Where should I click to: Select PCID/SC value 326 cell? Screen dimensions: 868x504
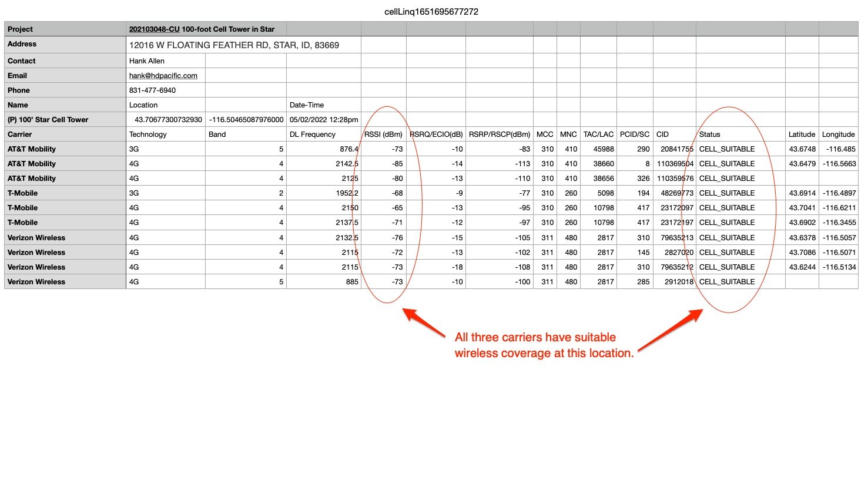click(x=635, y=178)
